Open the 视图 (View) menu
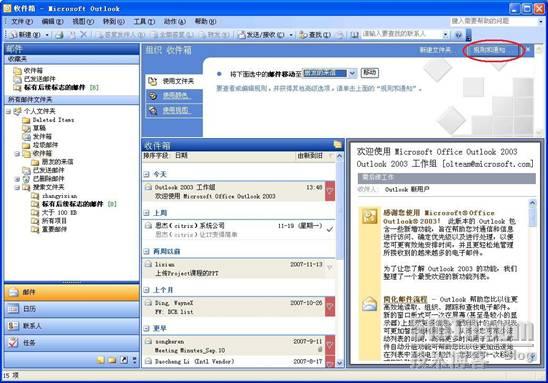 click(83, 21)
